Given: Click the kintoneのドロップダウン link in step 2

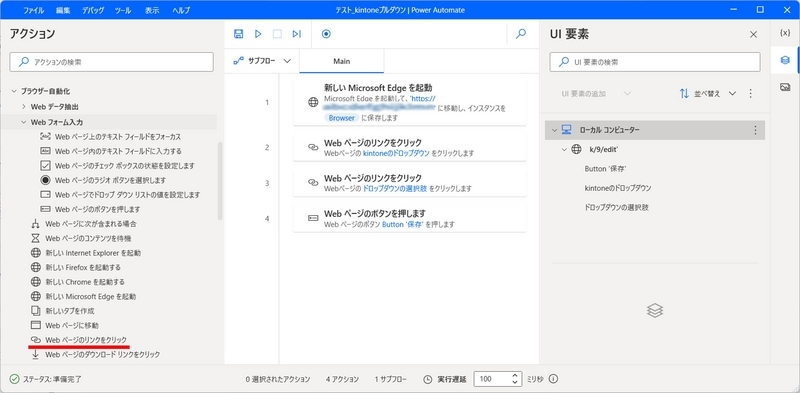Looking at the screenshot, I should click(396, 153).
